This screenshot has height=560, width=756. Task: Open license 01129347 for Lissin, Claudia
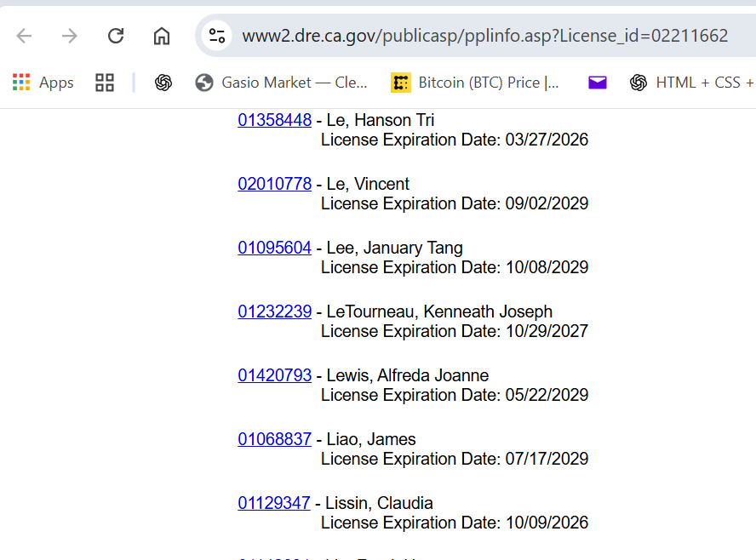274,503
